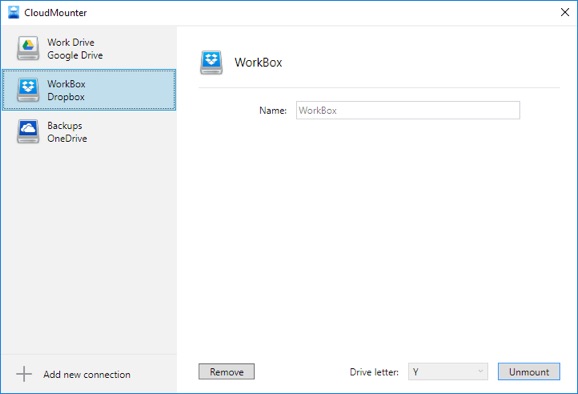Click the Dropbox drive icon in sidebar

click(28, 90)
